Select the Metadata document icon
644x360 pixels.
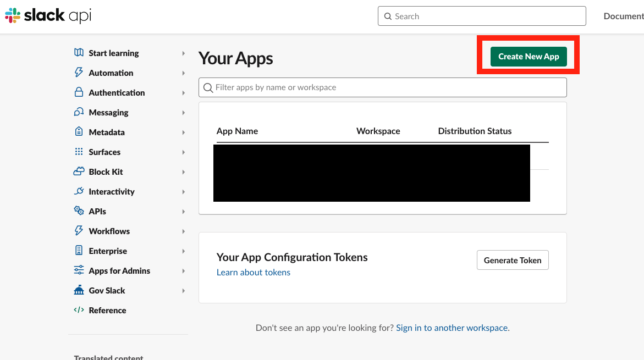click(79, 132)
